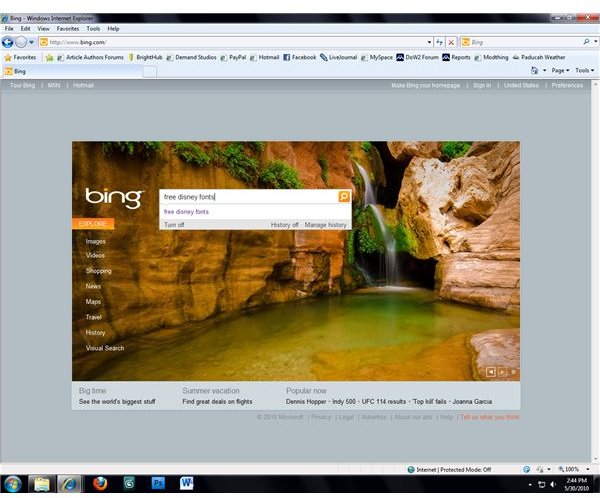
Task: Click the browser Back arrow button
Action: tap(7, 42)
